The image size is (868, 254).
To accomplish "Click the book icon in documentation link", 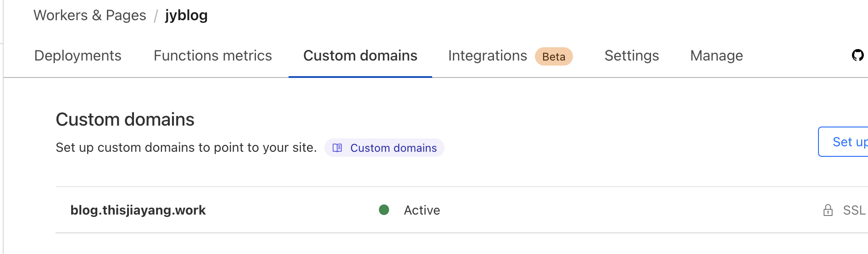I will click(x=337, y=148).
